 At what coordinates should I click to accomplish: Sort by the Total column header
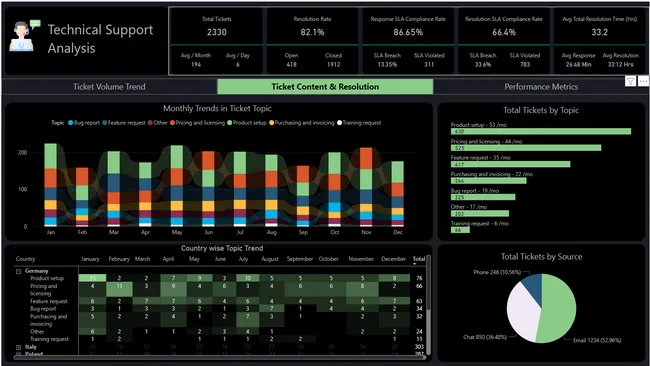click(419, 259)
